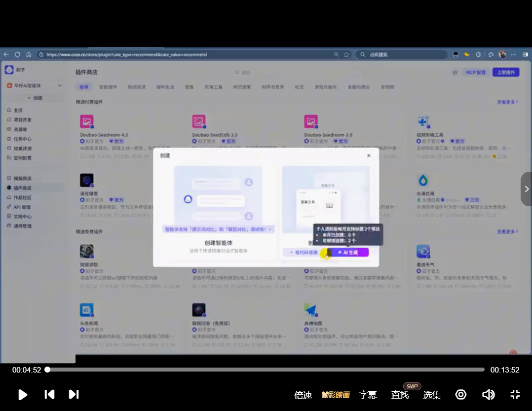
Task: Toggle 字幕 subtitles in player
Action: click(368, 395)
